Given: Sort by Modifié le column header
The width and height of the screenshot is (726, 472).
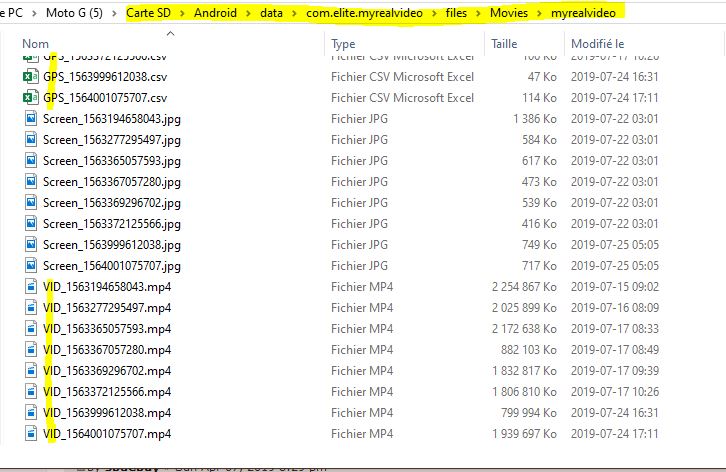Looking at the screenshot, I should [597, 45].
